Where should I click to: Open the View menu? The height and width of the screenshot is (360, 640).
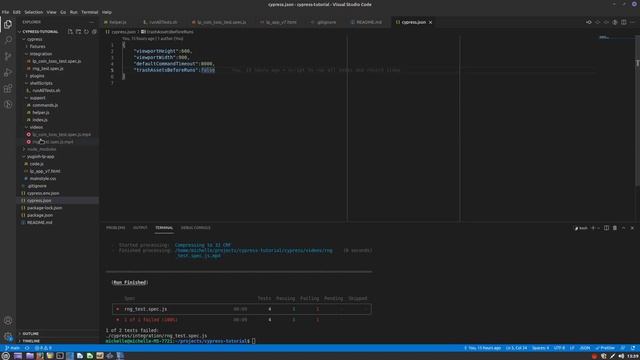click(x=51, y=12)
